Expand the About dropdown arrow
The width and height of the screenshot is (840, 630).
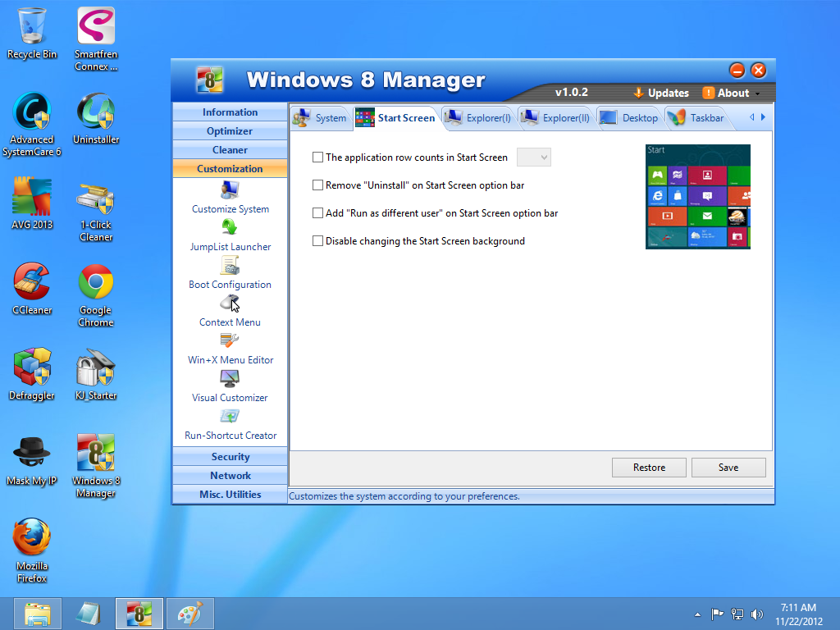[x=757, y=94]
